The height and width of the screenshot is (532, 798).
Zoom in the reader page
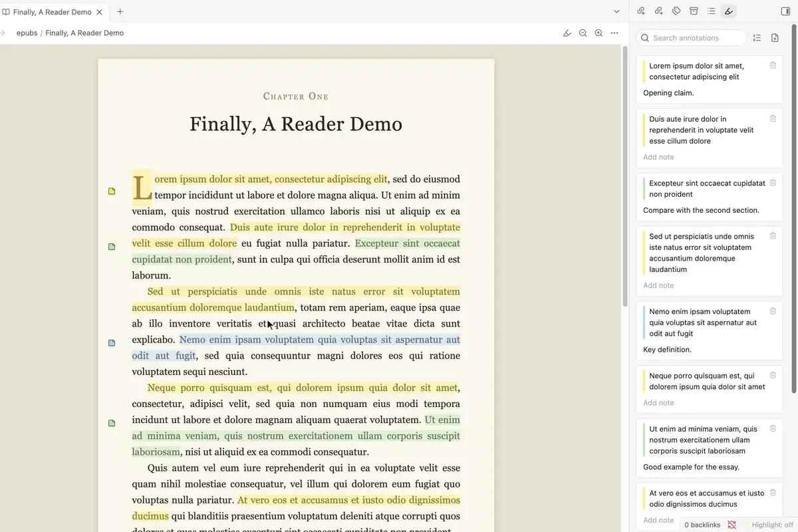pyautogui.click(x=598, y=33)
